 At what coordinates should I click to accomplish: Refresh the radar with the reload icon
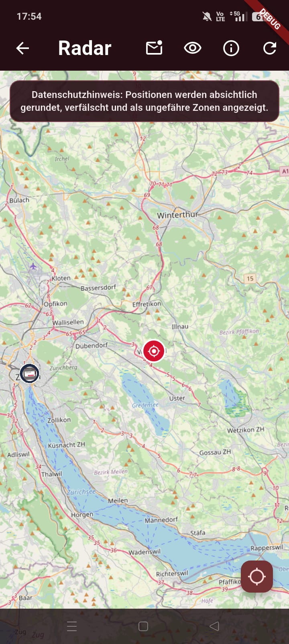269,48
